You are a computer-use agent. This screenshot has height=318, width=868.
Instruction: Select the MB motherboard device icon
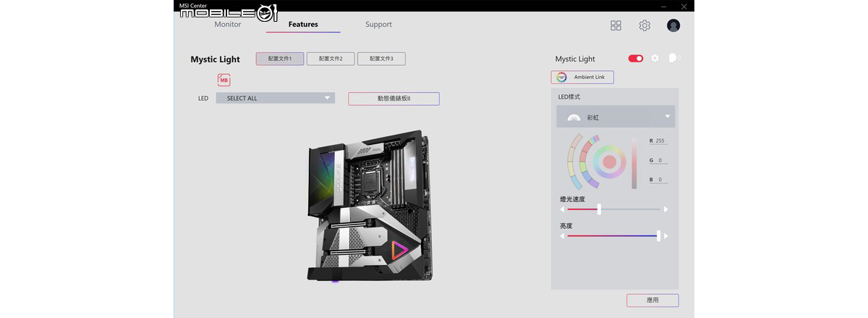pos(224,80)
